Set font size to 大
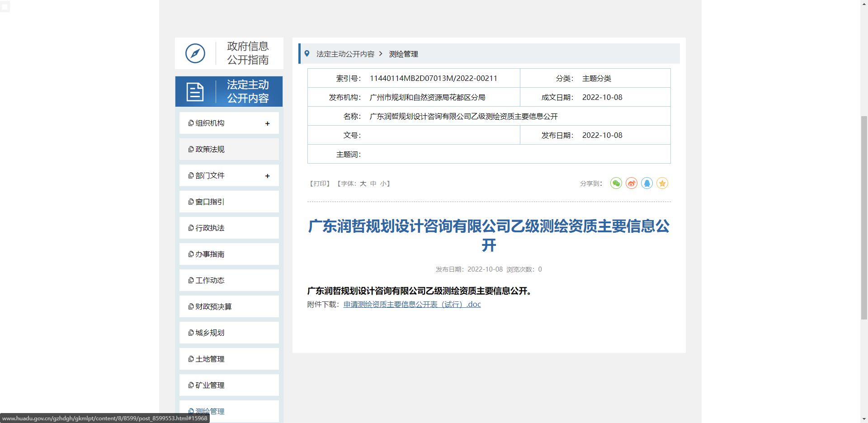Screen dimensions: 868x423 click(362, 183)
